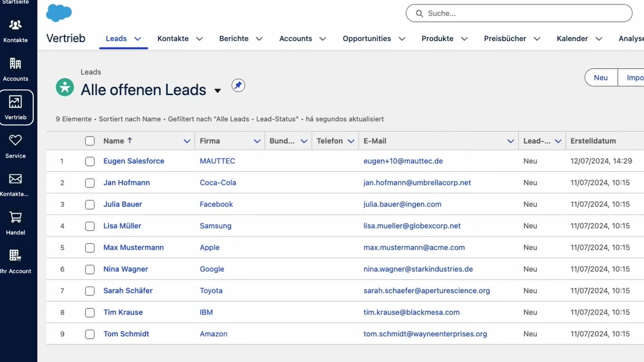Open the Berichte navigation tab
This screenshot has width=644, height=362.
[233, 38]
